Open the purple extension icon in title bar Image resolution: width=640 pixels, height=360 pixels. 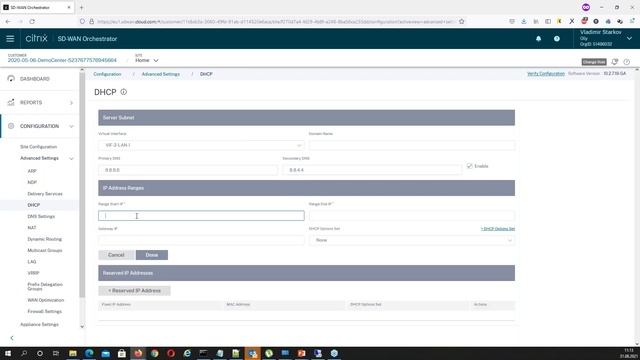586,7
